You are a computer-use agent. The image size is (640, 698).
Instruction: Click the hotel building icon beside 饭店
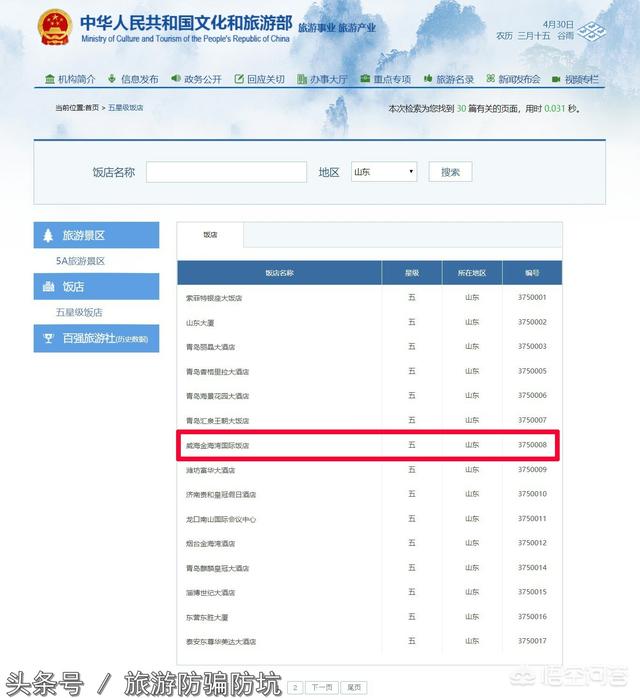(48, 287)
